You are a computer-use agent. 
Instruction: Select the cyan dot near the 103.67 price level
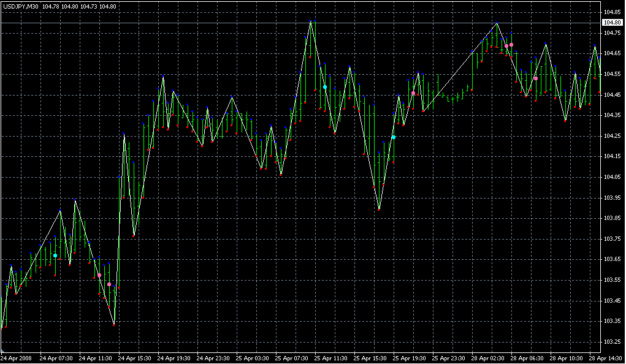(55, 256)
